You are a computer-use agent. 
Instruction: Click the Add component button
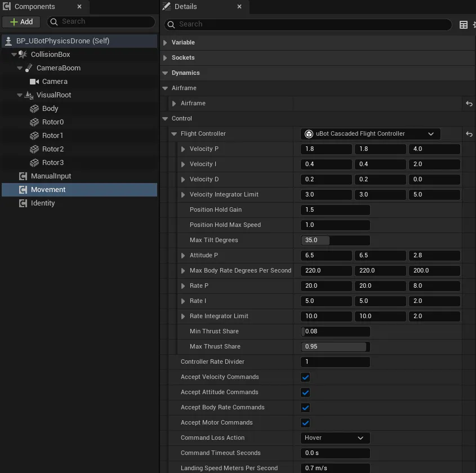coord(21,22)
